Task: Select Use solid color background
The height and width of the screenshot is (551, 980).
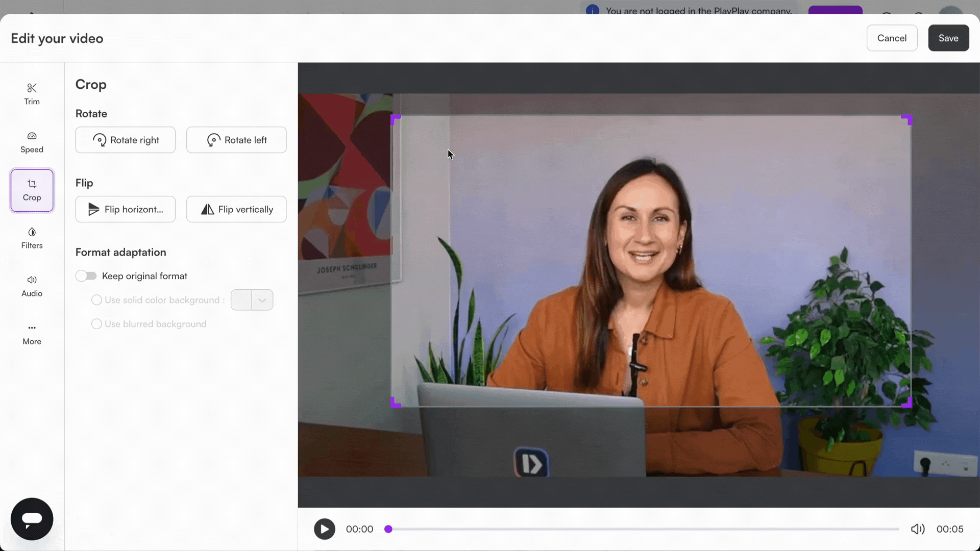Action: (x=96, y=300)
